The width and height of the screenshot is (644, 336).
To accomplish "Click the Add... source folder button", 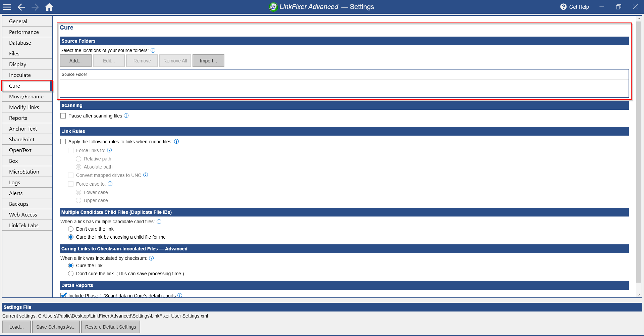I will (x=75, y=61).
